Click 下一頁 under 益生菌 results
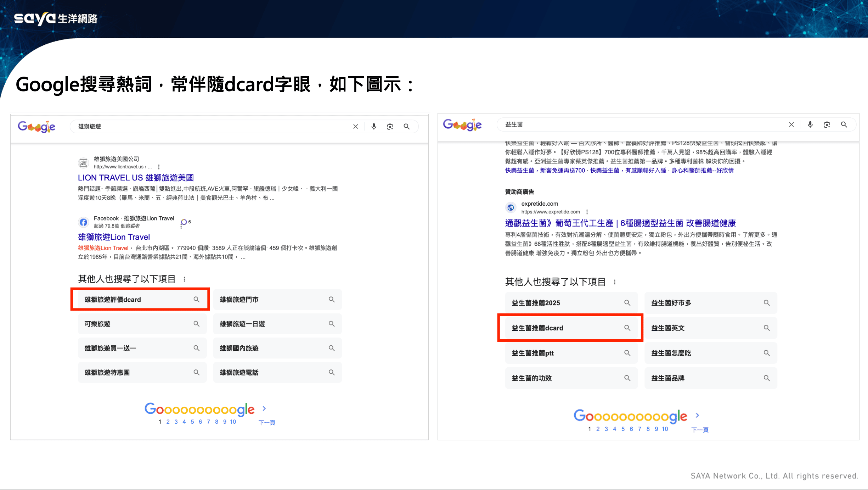This screenshot has height=490, width=868. click(x=700, y=430)
